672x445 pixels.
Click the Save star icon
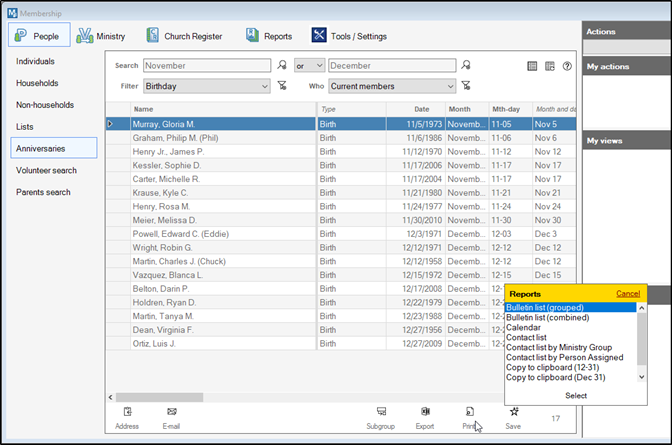click(513, 412)
